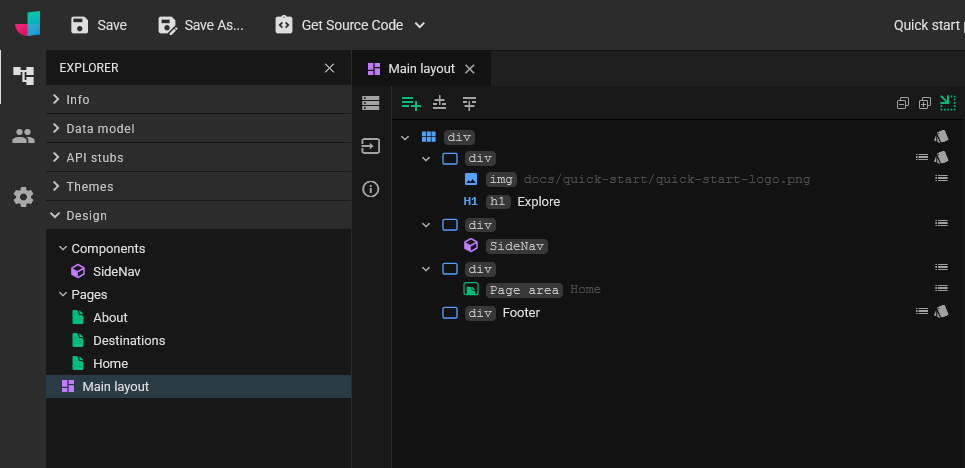965x468 pixels.
Task: Click properties list icon on header div row
Action: (x=921, y=157)
